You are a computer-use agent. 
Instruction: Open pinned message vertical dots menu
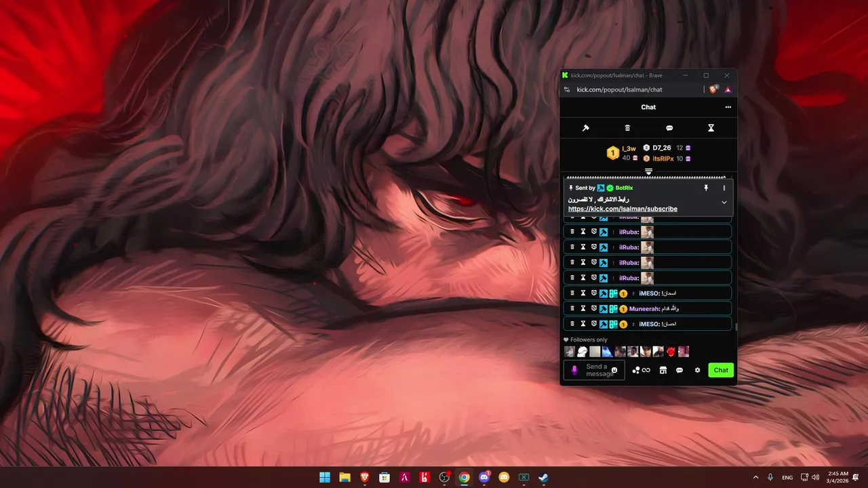click(x=724, y=188)
